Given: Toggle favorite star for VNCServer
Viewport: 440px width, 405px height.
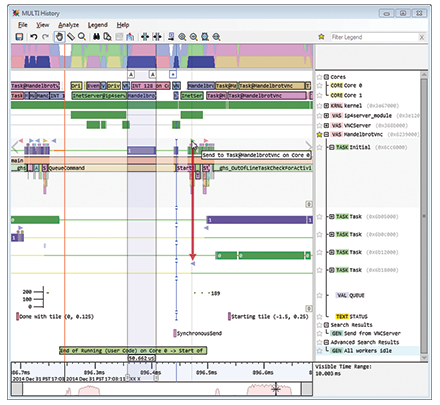Looking at the screenshot, I should point(319,126).
